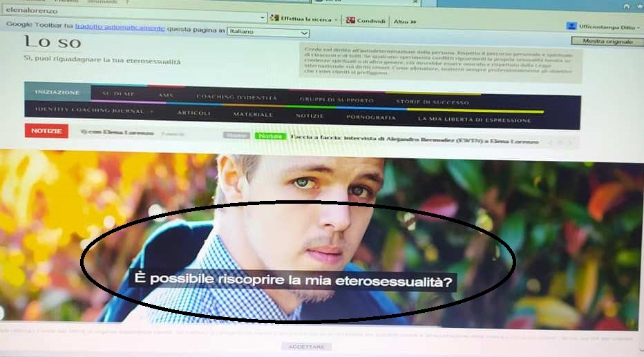Click the red NOTIZIE ticker label
644x357 pixels.
46,131
